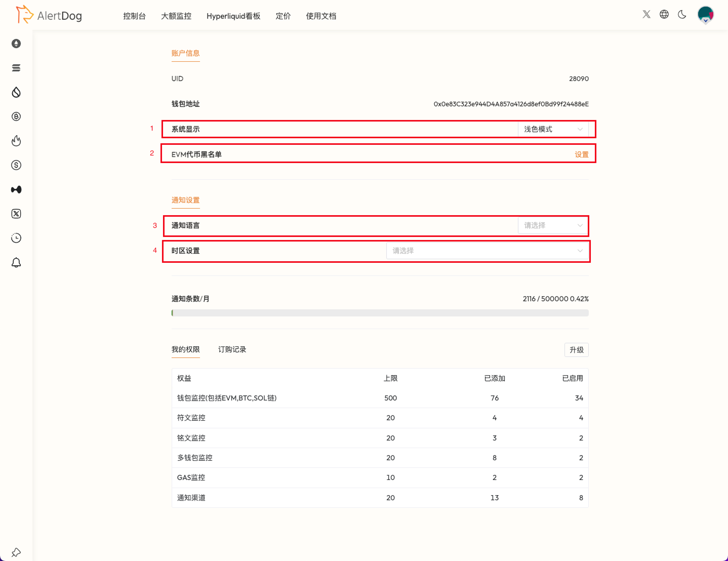Click the 铭文监控 row label
The image size is (728, 561).
click(x=191, y=438)
